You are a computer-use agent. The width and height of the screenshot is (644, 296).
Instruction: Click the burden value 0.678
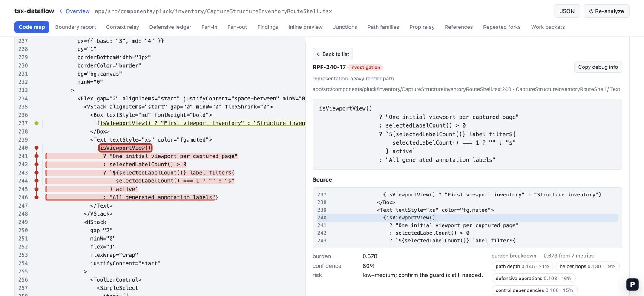pyautogui.click(x=370, y=256)
